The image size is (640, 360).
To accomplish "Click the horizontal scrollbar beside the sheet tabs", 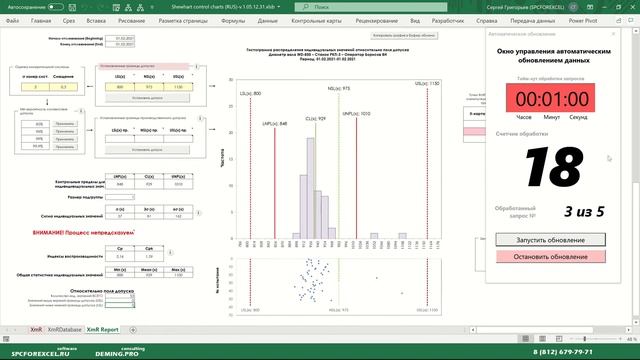I will click(x=550, y=329).
